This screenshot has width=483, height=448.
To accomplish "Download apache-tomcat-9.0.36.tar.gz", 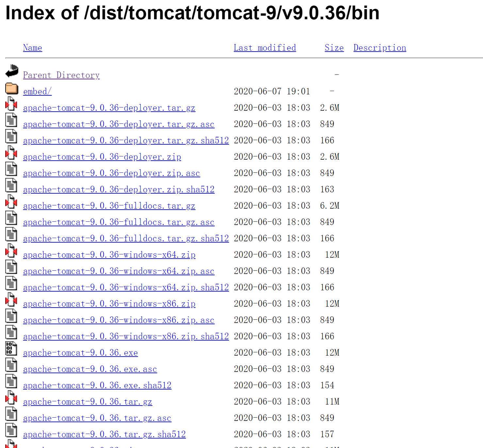I will 88,402.
